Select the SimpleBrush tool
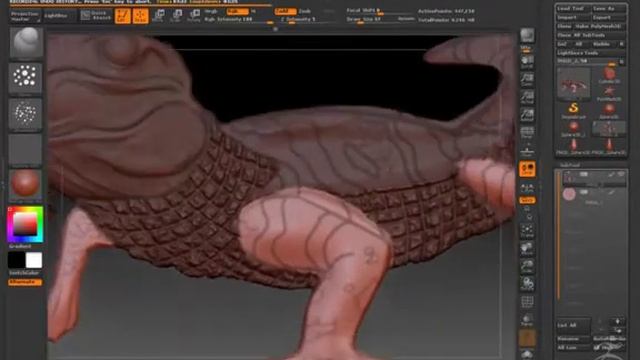The height and width of the screenshot is (360, 640). point(573,110)
